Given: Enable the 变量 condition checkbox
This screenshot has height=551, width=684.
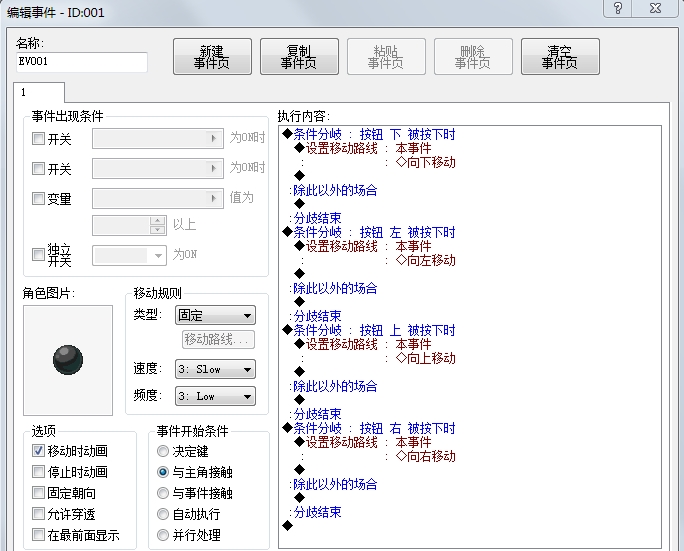Looking at the screenshot, I should 38,198.
